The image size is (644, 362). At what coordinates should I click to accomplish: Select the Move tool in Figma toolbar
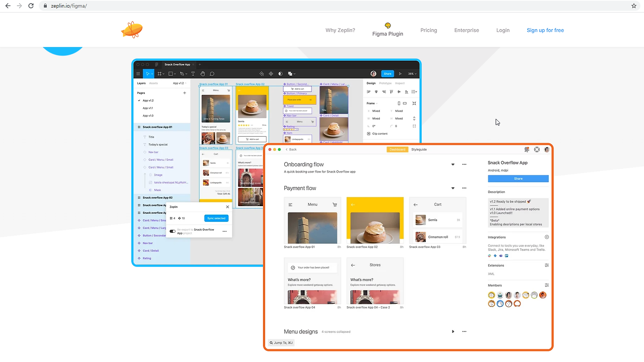point(148,74)
